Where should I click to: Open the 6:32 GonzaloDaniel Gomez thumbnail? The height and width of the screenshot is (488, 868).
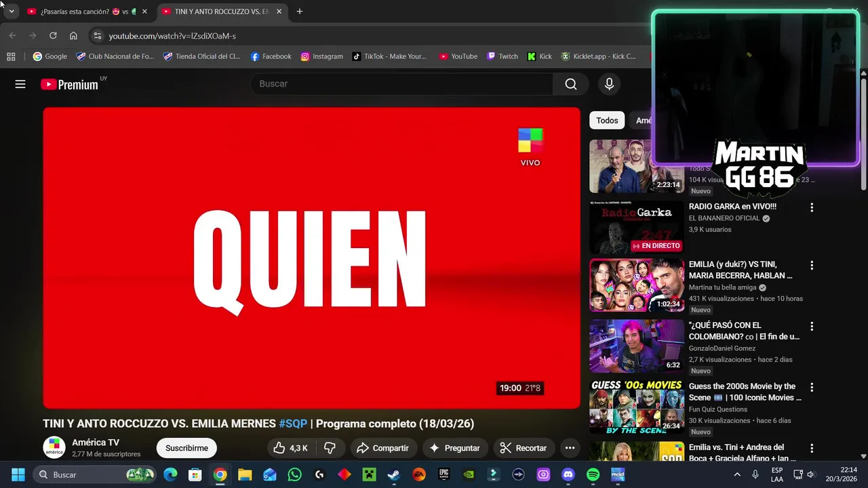point(637,346)
